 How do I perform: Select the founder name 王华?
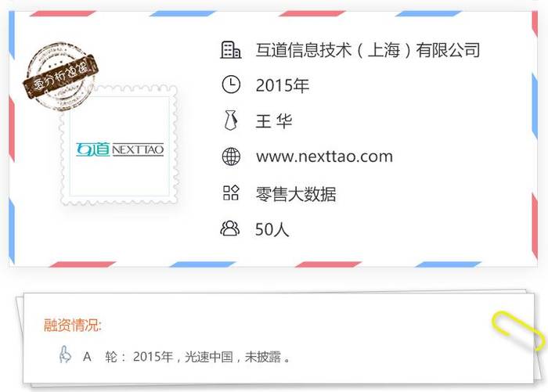[x=274, y=120]
